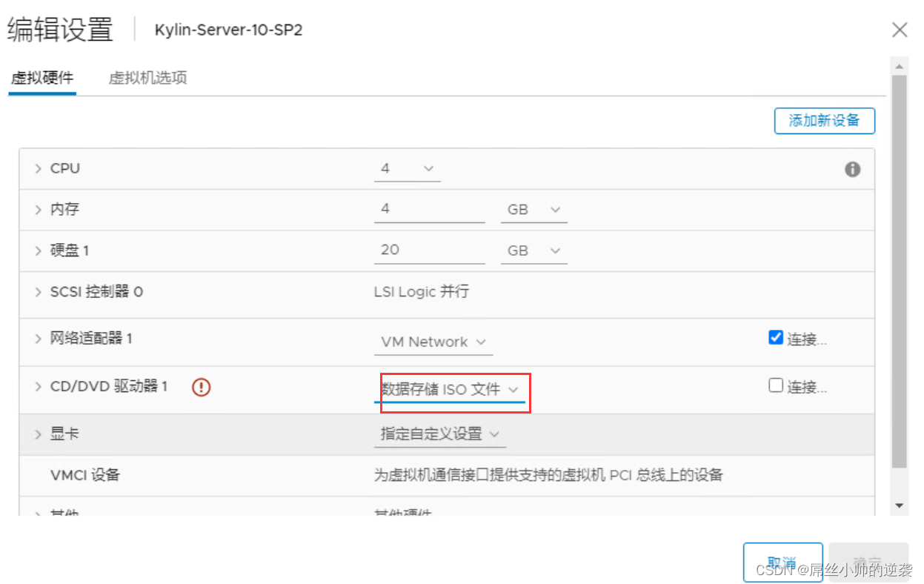Click the VMCI 设备 label
The height and width of the screenshot is (584, 924).
pyautogui.click(x=85, y=475)
